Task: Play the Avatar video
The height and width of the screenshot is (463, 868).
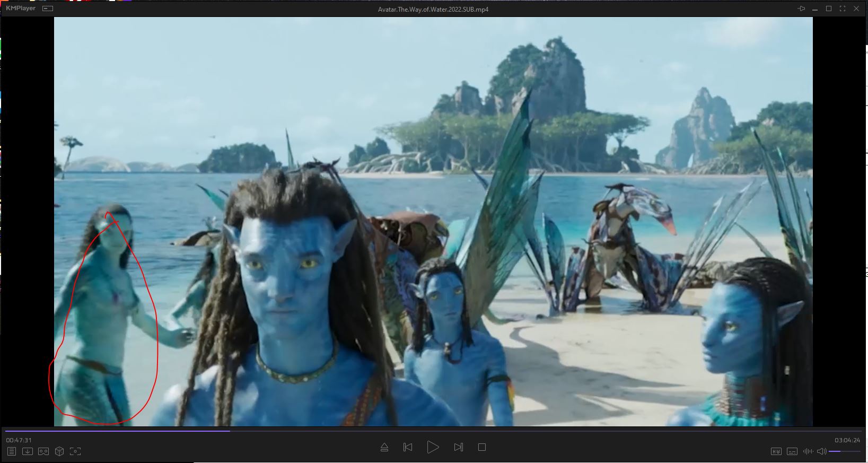Action: tap(433, 447)
